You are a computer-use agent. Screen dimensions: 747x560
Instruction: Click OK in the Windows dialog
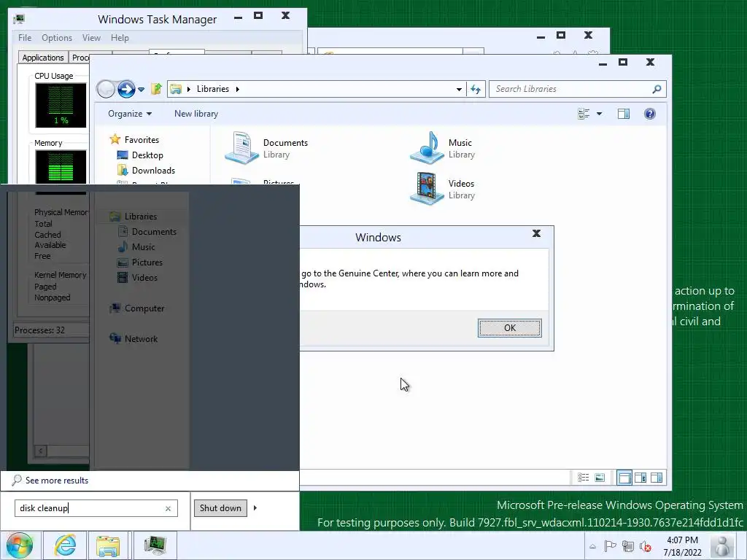(x=510, y=328)
